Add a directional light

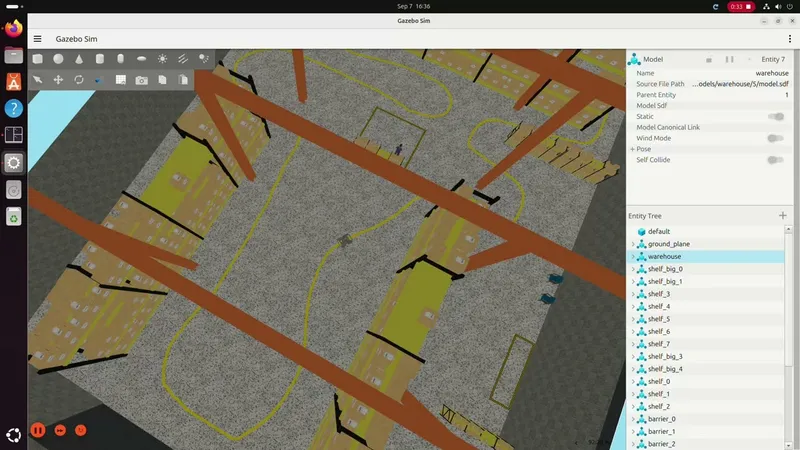[x=183, y=59]
